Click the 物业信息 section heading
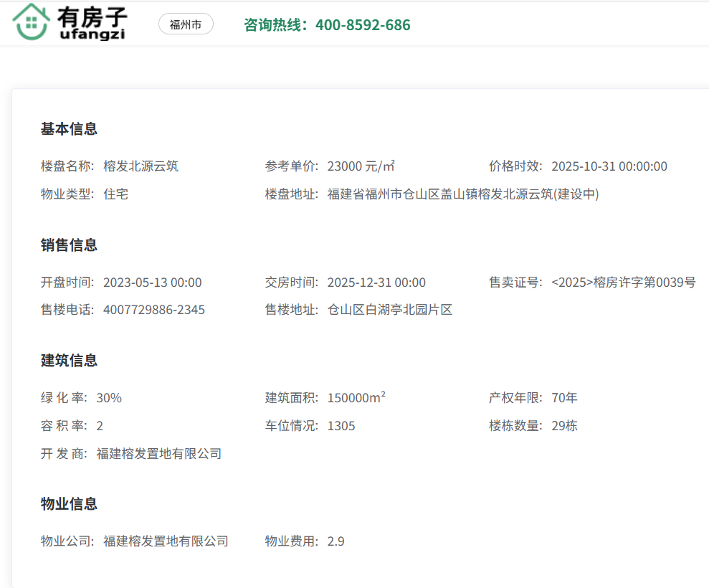The image size is (709, 588). 69,504
